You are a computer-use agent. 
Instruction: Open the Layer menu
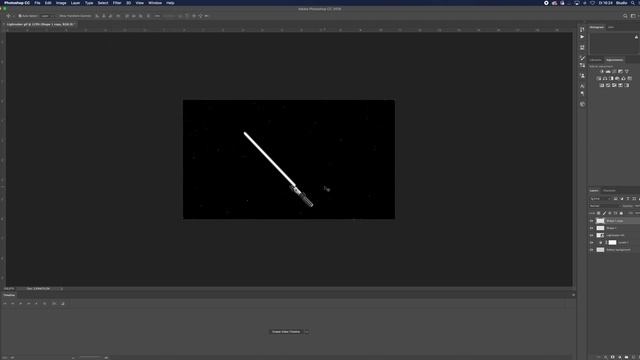[x=76, y=3]
